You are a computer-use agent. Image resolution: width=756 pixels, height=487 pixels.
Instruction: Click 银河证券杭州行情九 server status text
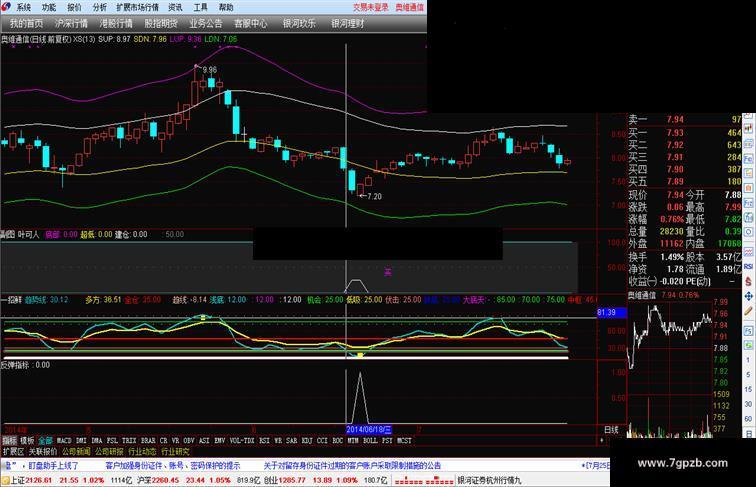489,480
